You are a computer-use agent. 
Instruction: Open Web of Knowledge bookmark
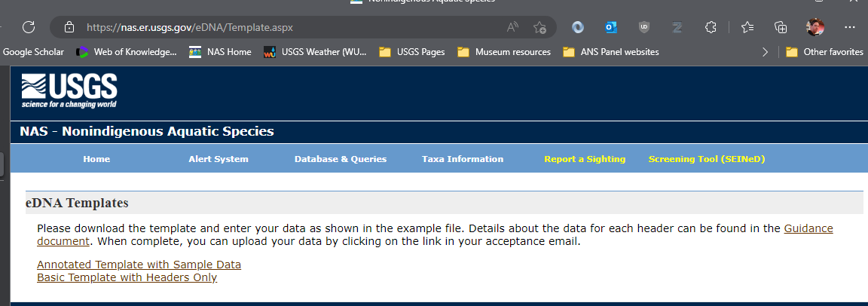tap(127, 52)
